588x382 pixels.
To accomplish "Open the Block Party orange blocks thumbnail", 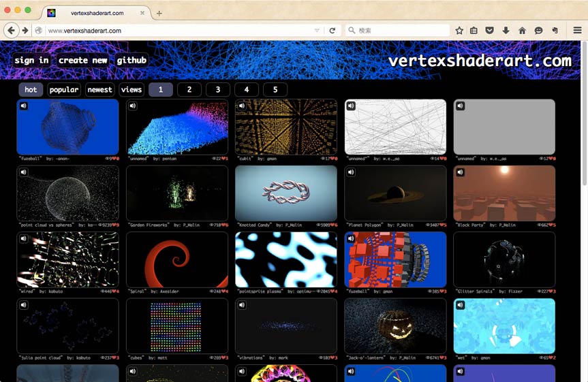I will (x=504, y=193).
